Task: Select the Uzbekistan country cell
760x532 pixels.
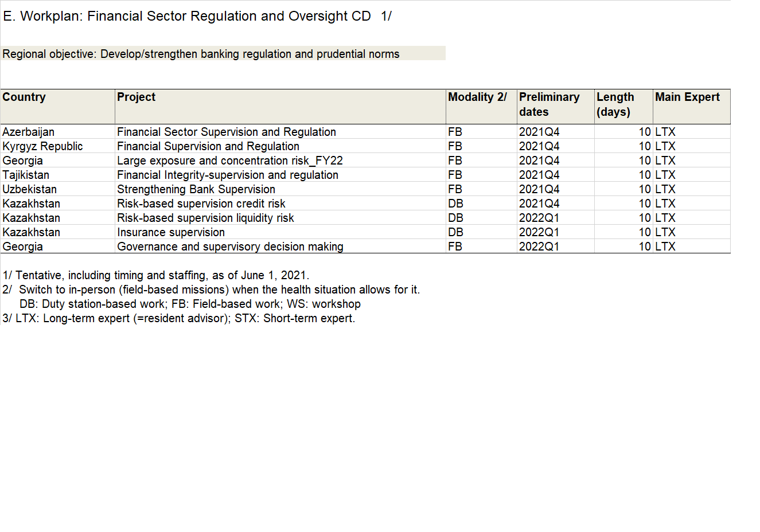Action: tap(29, 189)
